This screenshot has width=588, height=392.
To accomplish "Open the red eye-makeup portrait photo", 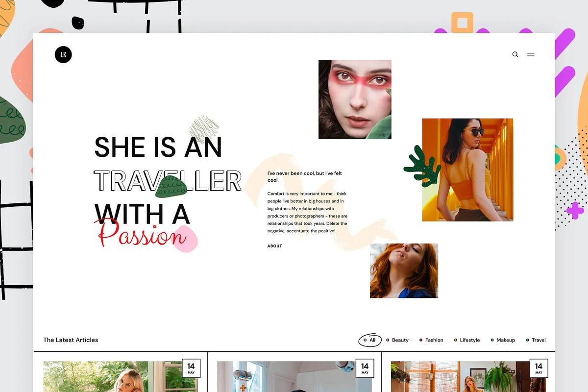I will point(355,99).
